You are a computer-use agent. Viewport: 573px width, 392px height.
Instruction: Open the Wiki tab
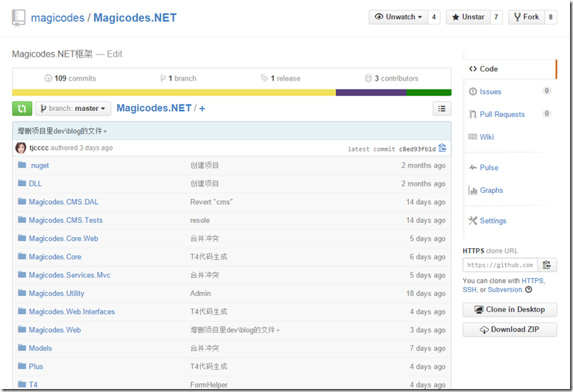tap(486, 137)
